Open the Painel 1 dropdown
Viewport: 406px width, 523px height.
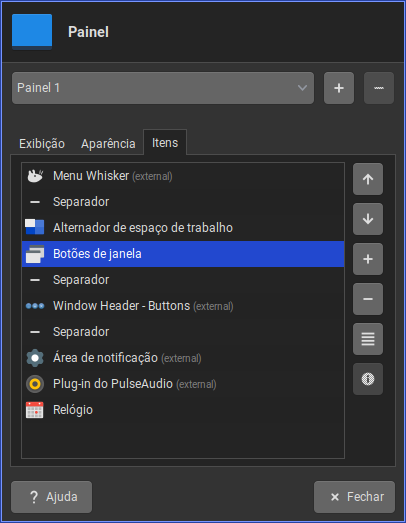(x=163, y=88)
